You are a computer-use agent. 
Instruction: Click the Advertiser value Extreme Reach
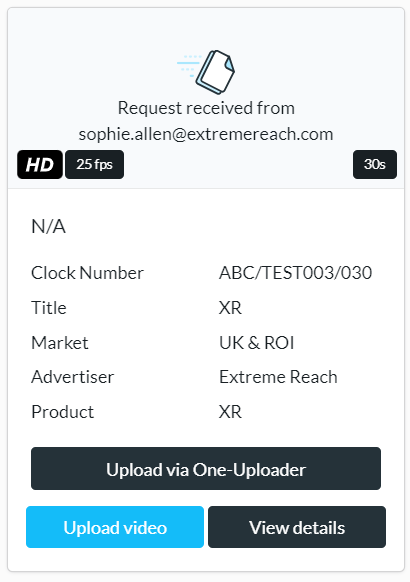(x=278, y=377)
